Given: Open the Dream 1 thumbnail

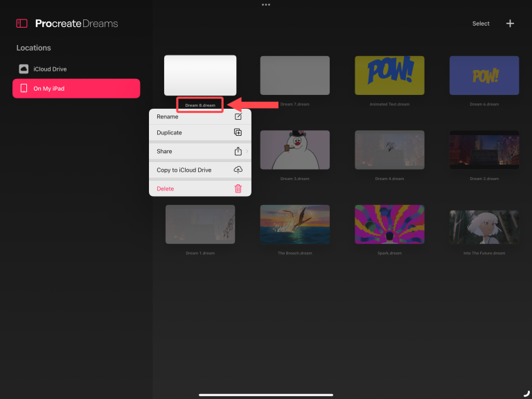Looking at the screenshot, I should tap(200, 224).
